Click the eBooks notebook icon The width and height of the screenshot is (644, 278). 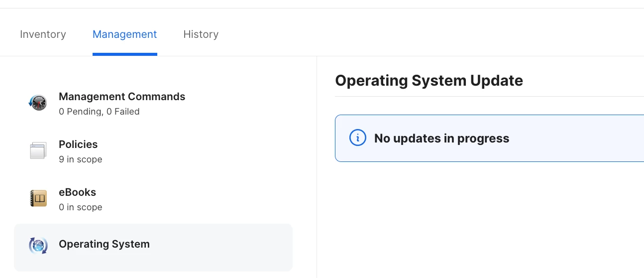(38, 198)
